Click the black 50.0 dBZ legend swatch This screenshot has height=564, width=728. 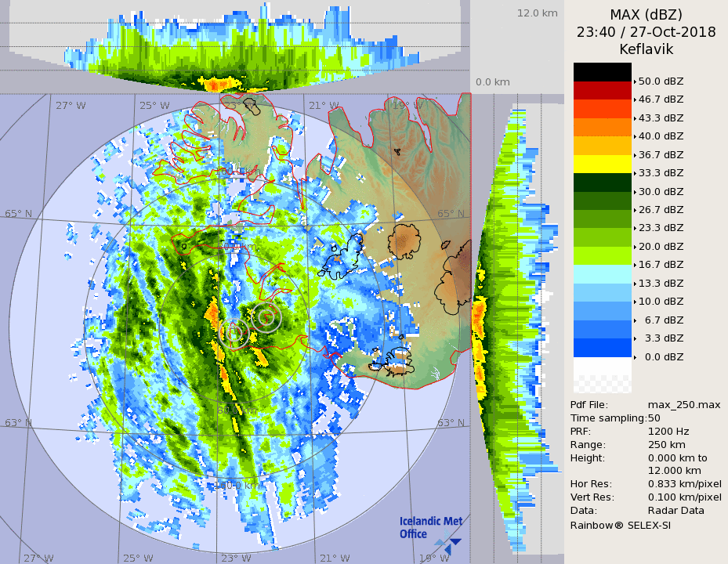point(602,72)
